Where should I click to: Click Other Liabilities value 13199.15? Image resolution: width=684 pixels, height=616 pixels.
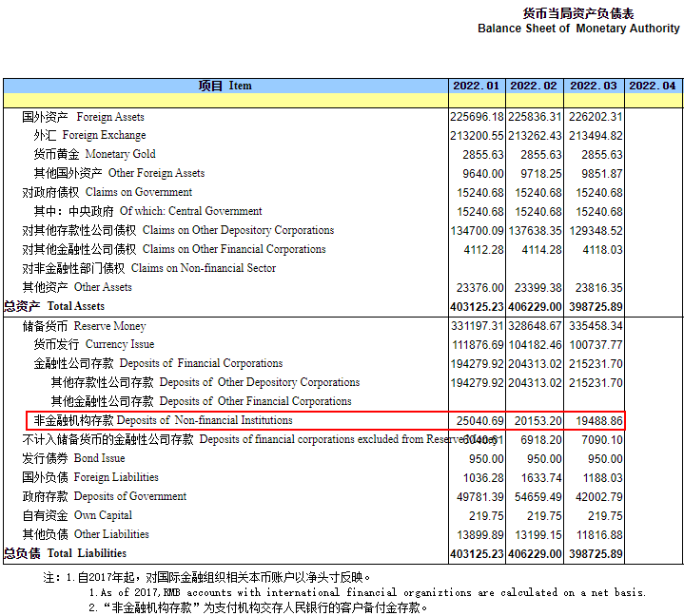[x=537, y=535]
